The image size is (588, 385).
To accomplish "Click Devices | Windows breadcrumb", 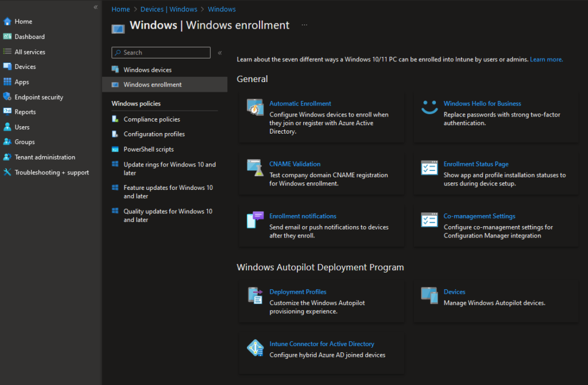I will click(x=169, y=9).
